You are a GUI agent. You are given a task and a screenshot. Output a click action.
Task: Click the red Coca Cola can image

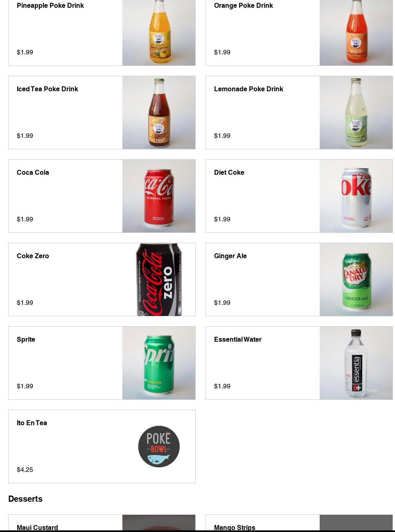[159, 196]
